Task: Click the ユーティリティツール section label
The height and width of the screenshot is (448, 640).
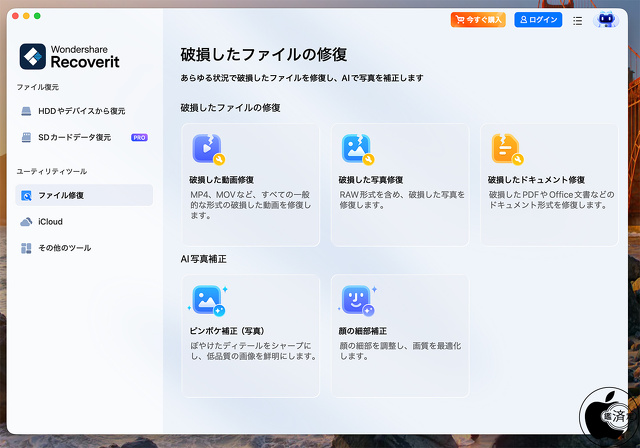Action: point(52,171)
